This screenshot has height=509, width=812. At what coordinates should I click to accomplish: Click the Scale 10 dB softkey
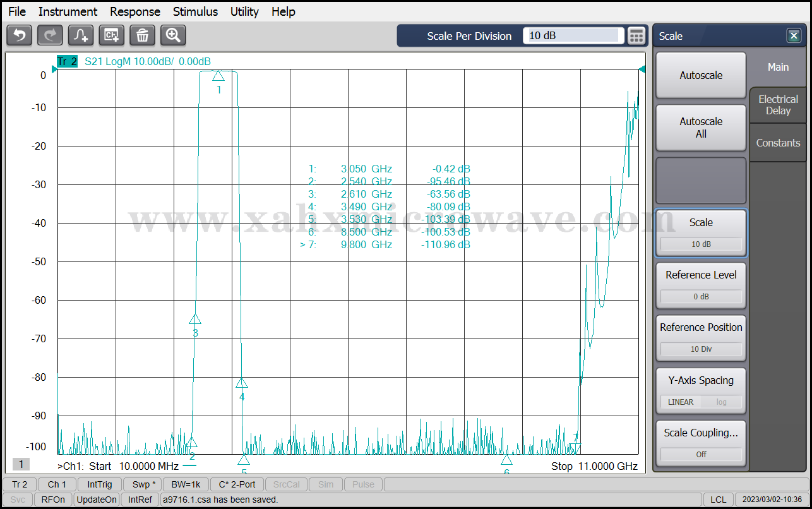tap(701, 233)
